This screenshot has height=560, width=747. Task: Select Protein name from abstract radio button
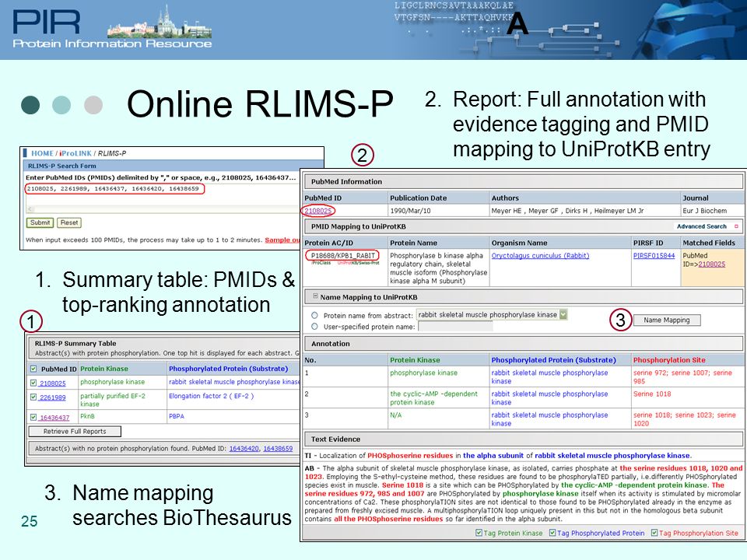point(314,315)
